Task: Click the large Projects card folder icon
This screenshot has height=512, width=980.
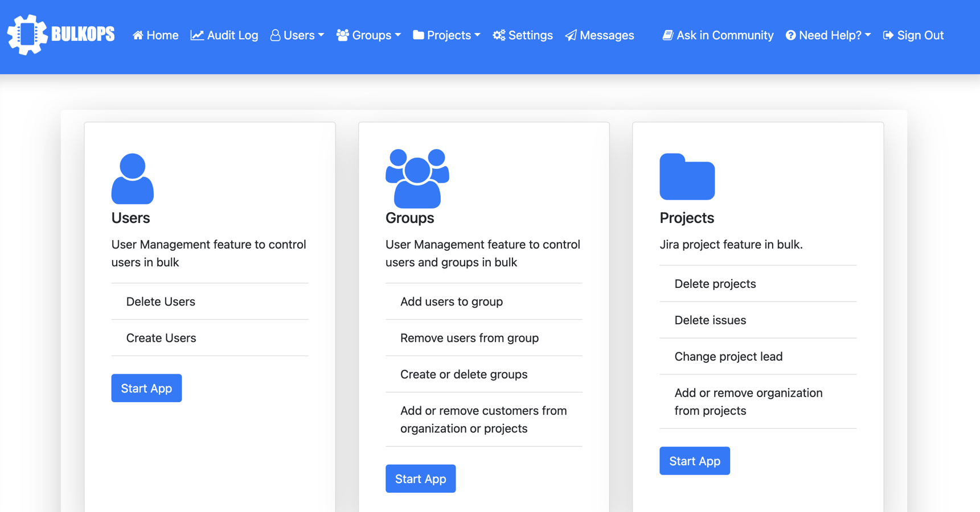Action: (687, 176)
